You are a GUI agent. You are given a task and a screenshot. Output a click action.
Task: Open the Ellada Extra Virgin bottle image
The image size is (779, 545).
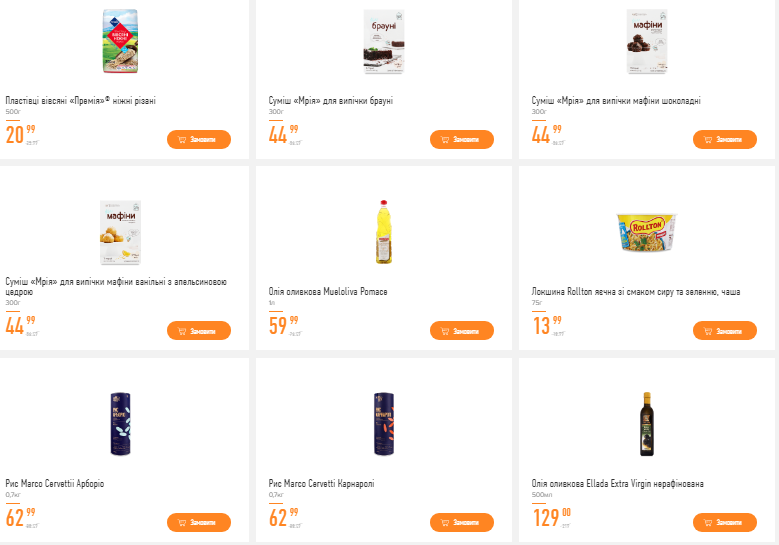647,424
